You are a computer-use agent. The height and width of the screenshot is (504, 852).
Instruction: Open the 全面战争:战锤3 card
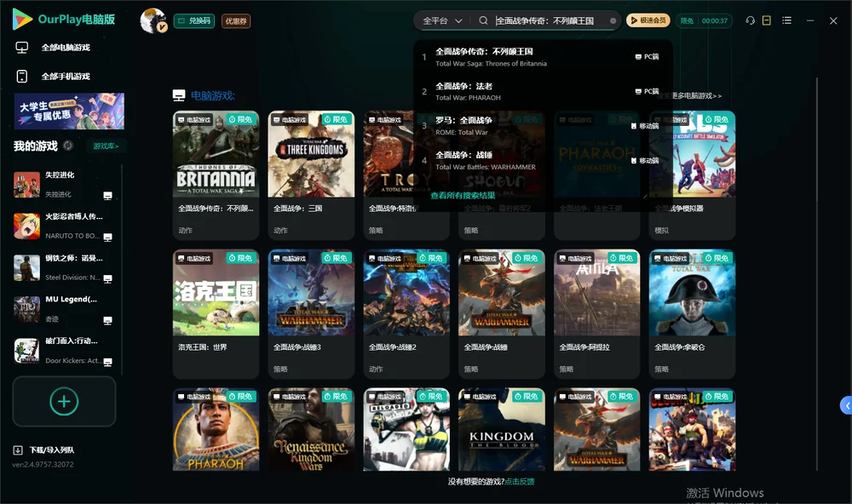pyautogui.click(x=311, y=313)
